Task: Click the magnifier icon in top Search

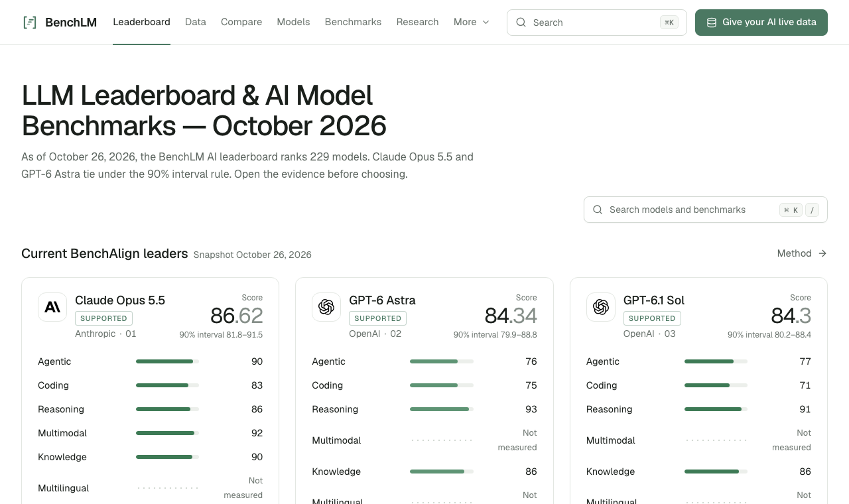Action: 521,23
